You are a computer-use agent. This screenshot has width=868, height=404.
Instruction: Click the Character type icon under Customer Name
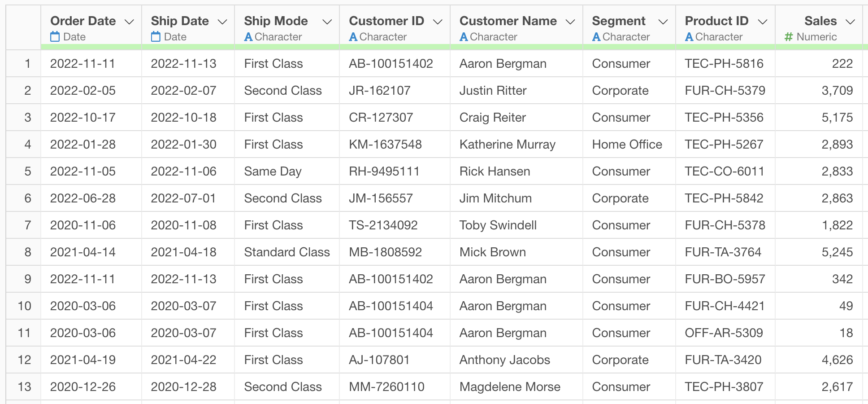coord(464,37)
